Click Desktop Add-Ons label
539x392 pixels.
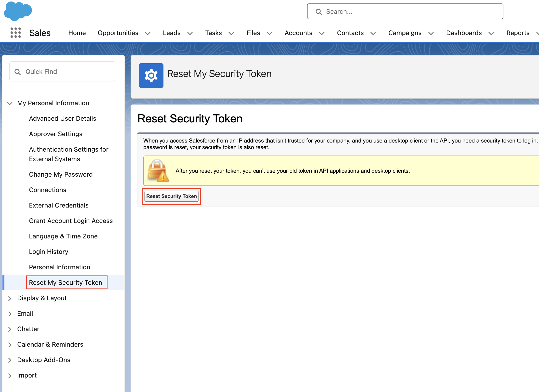(x=44, y=360)
